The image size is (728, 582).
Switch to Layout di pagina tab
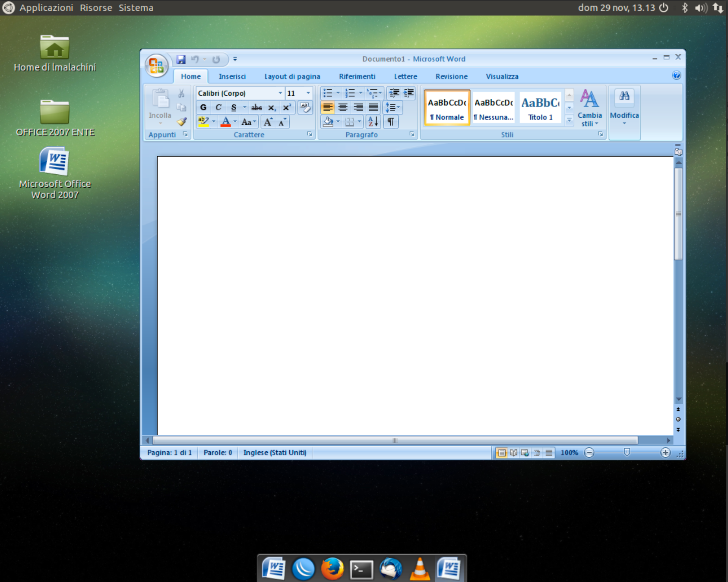[292, 76]
